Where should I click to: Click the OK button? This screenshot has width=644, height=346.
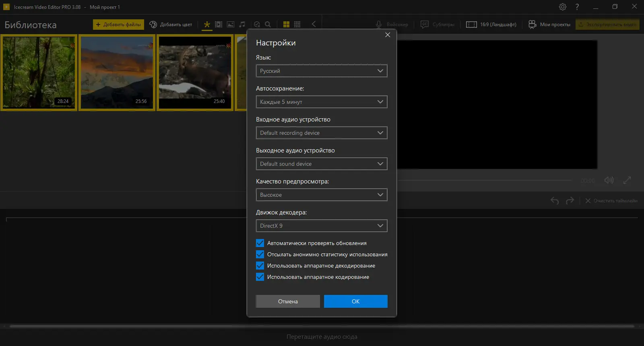pyautogui.click(x=355, y=301)
